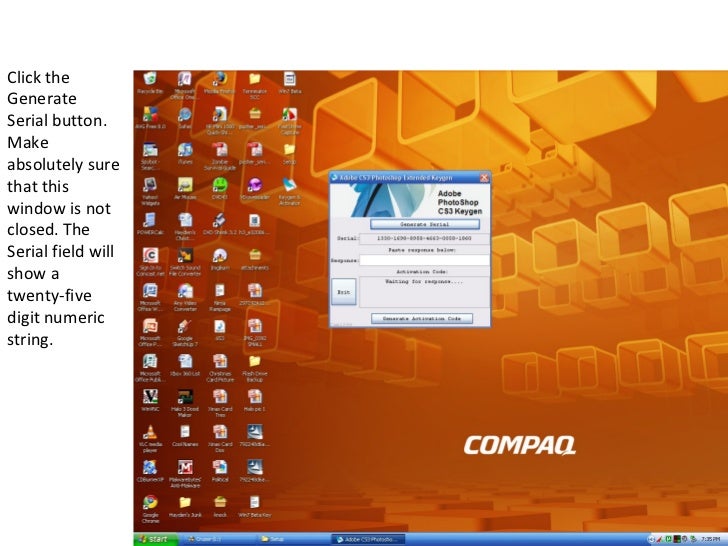This screenshot has width=728, height=546.
Task: Open the Win7 Beta desktop file
Action: pyautogui.click(x=289, y=83)
